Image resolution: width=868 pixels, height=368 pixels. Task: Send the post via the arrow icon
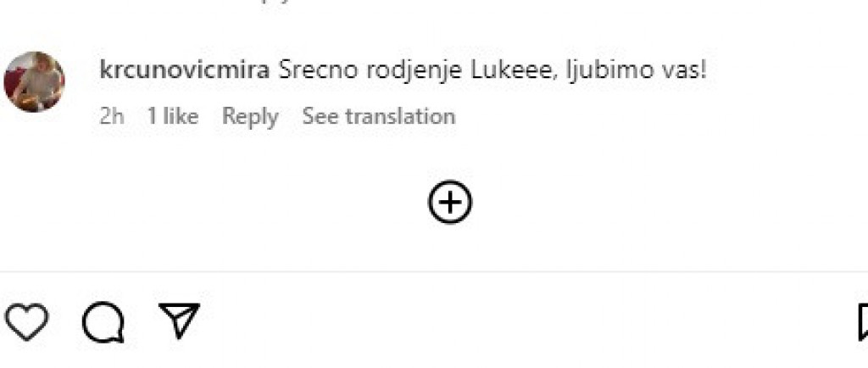pos(179,320)
